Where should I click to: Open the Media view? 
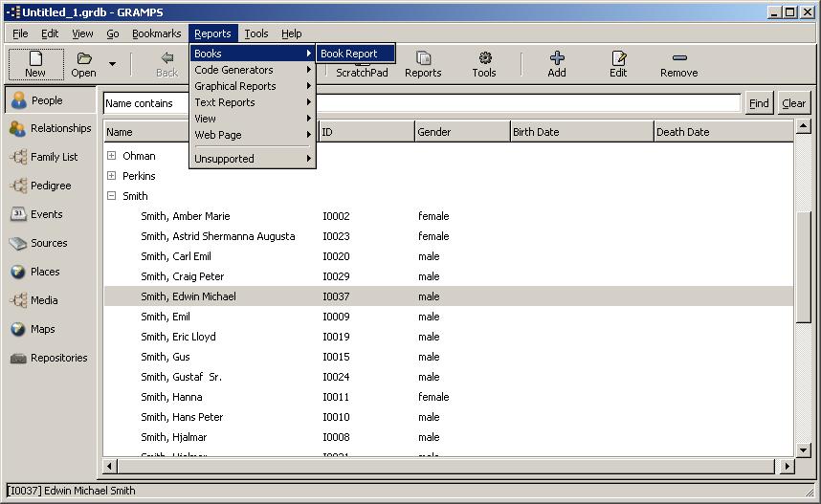click(51, 300)
